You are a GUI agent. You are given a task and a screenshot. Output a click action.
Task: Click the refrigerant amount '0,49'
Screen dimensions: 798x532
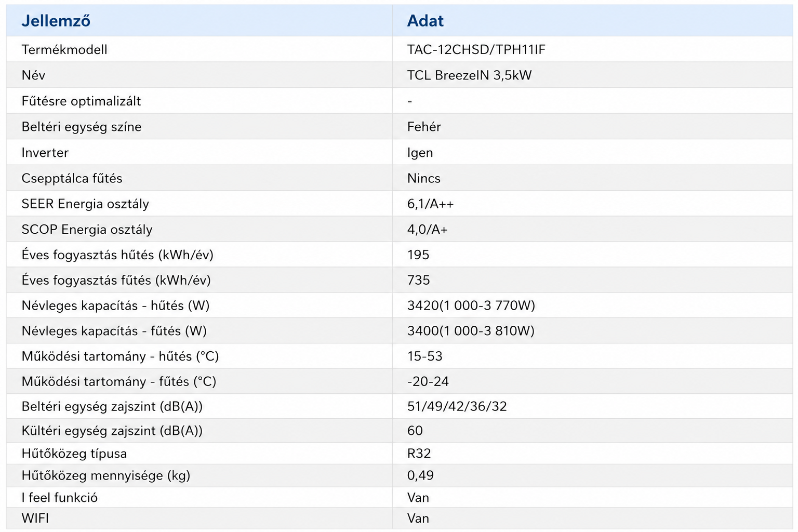click(420, 475)
